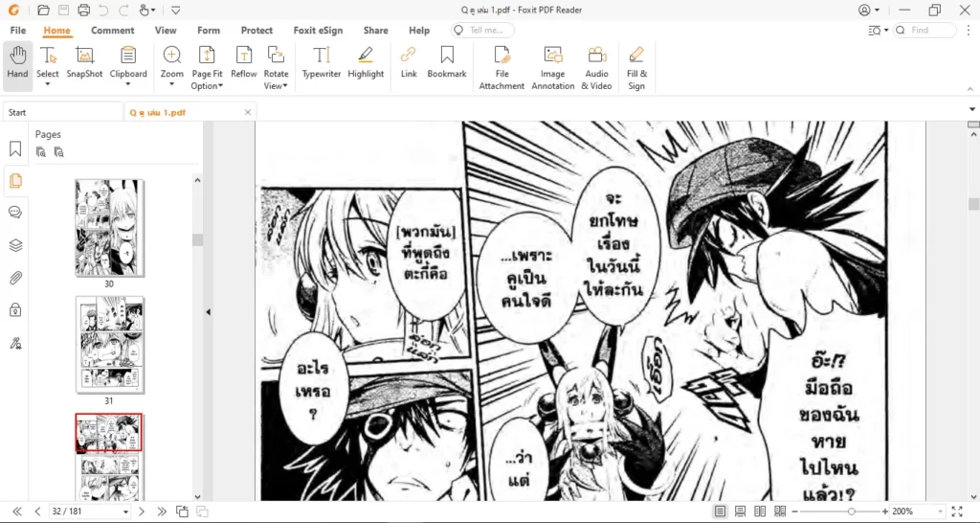Screen dimensions: 980x523
Task: Expand the Zoom dropdown arrow
Action: [x=172, y=85]
